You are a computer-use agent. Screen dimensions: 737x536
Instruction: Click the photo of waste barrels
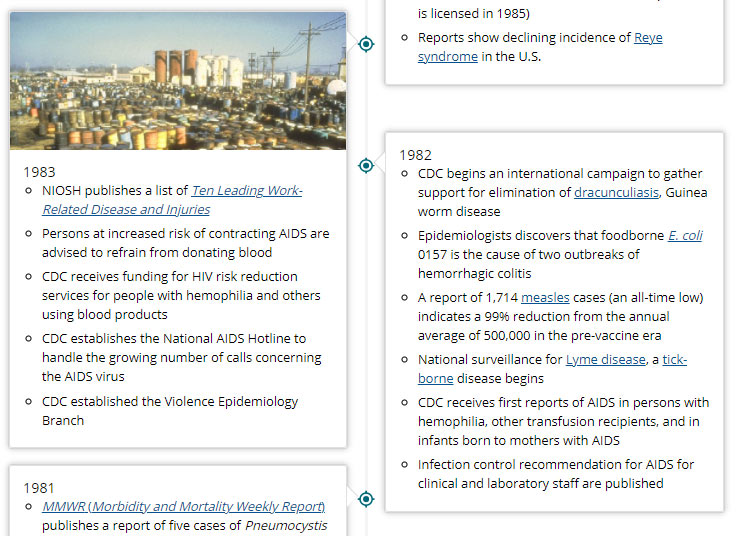point(178,80)
